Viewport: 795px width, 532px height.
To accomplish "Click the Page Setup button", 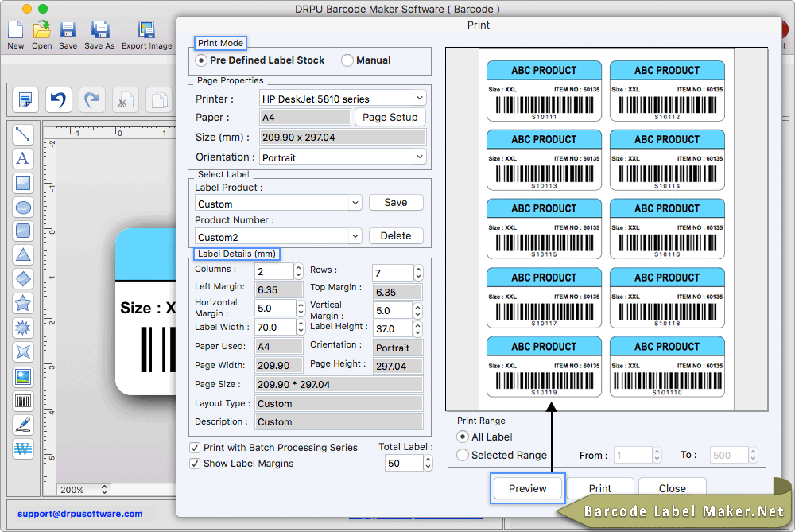I will [390, 117].
